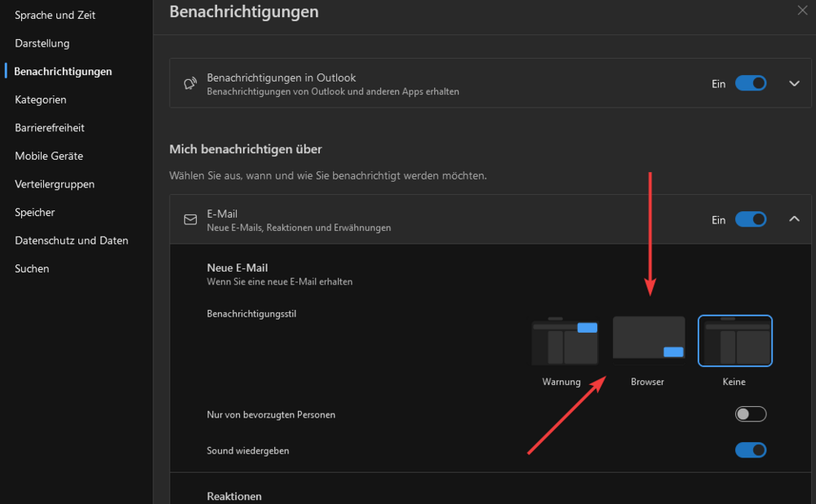Enable Nur von bevorzugten Personen toggle
Screen dimensions: 816x504
pos(750,414)
